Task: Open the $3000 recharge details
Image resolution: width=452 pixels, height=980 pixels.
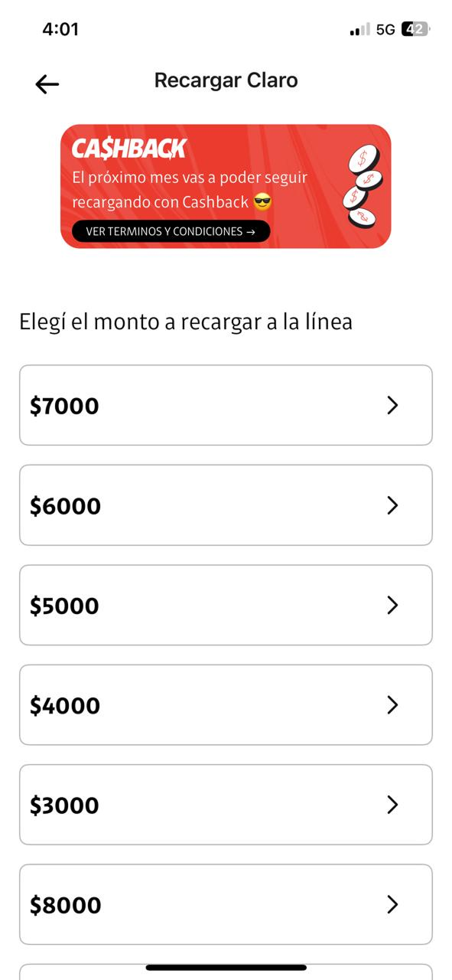Action: tap(393, 805)
